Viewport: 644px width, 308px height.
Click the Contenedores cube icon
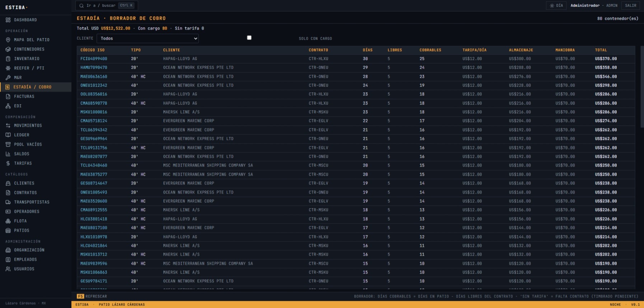click(8, 49)
